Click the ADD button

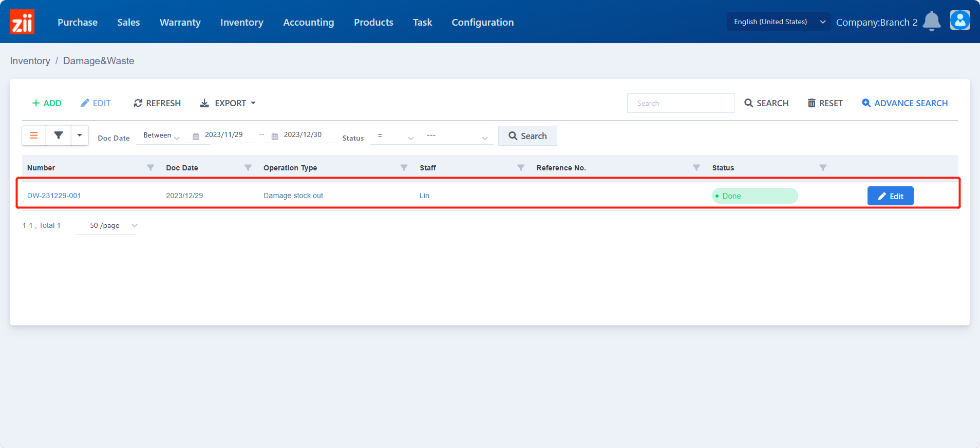47,103
